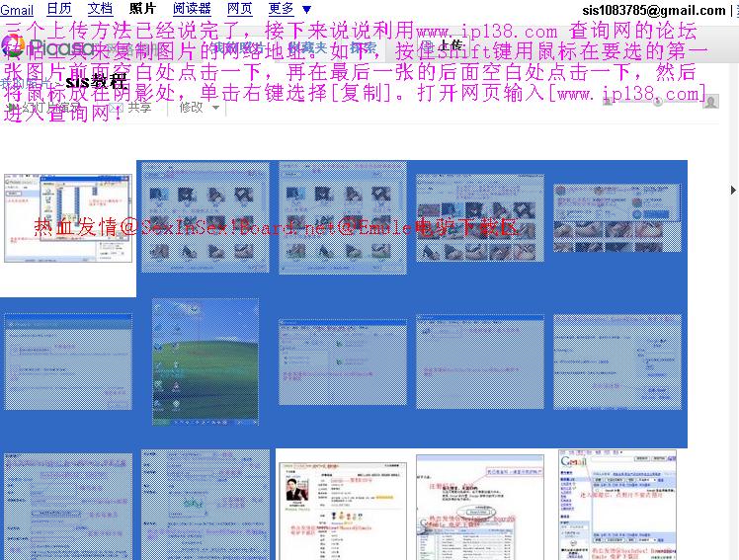Open the 网页 web link

click(240, 9)
